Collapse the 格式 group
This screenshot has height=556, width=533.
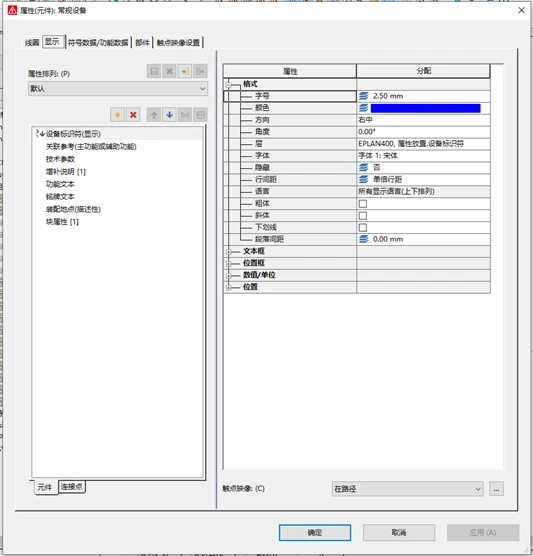(229, 85)
